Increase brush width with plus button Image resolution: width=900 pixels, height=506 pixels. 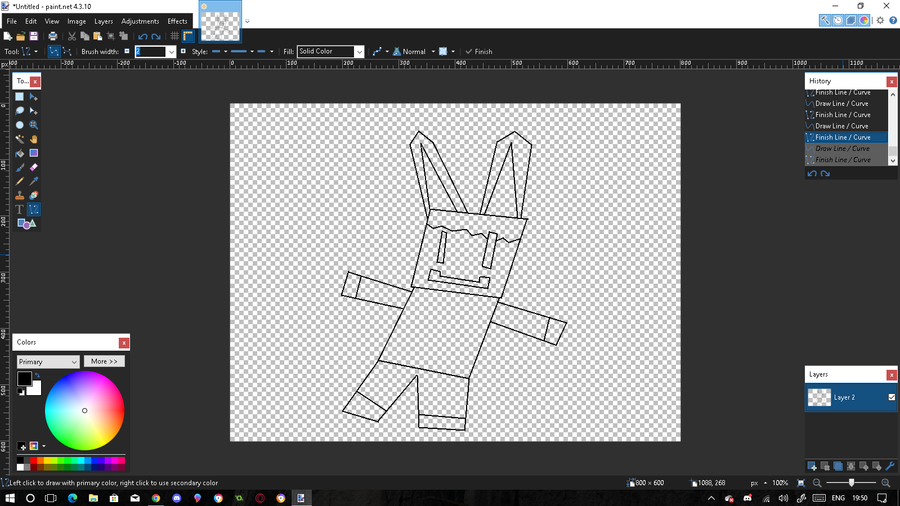(x=183, y=52)
